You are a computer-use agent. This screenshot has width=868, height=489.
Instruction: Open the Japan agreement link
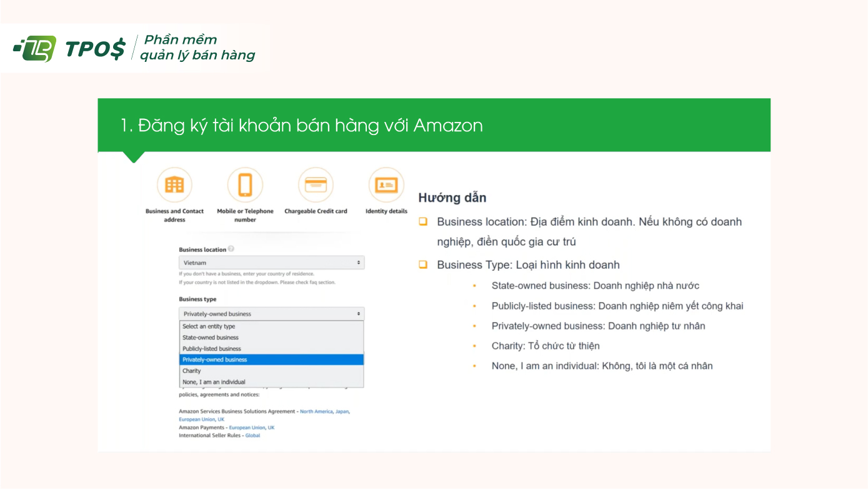(342, 411)
